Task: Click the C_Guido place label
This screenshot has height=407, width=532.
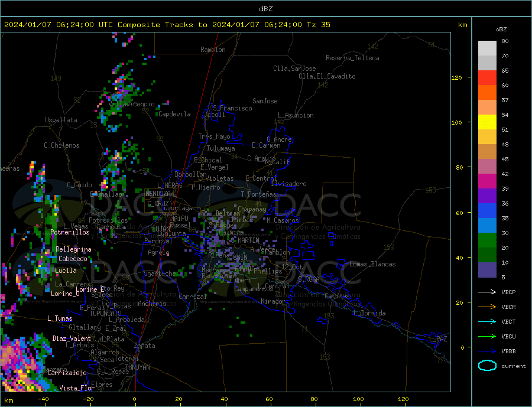Action: 79,185
